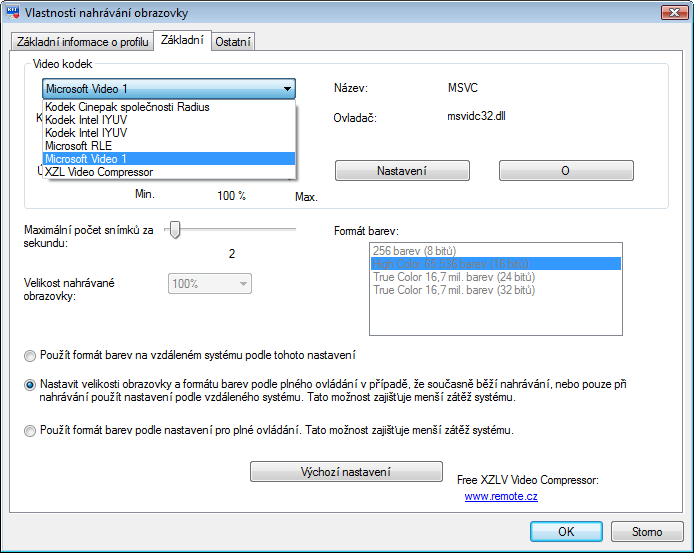This screenshot has width=694, height=553.
Task: Click the 100 % quality value label
Action: pyautogui.click(x=231, y=196)
